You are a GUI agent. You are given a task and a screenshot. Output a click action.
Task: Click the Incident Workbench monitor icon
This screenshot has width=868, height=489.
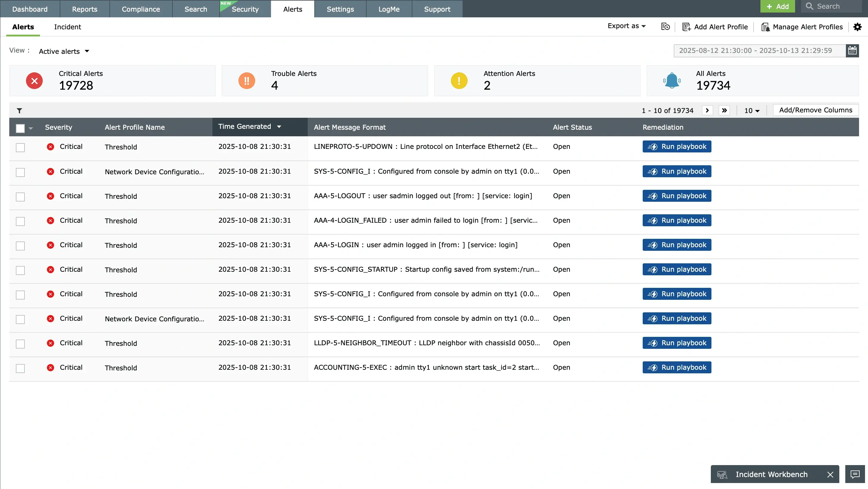click(722, 475)
